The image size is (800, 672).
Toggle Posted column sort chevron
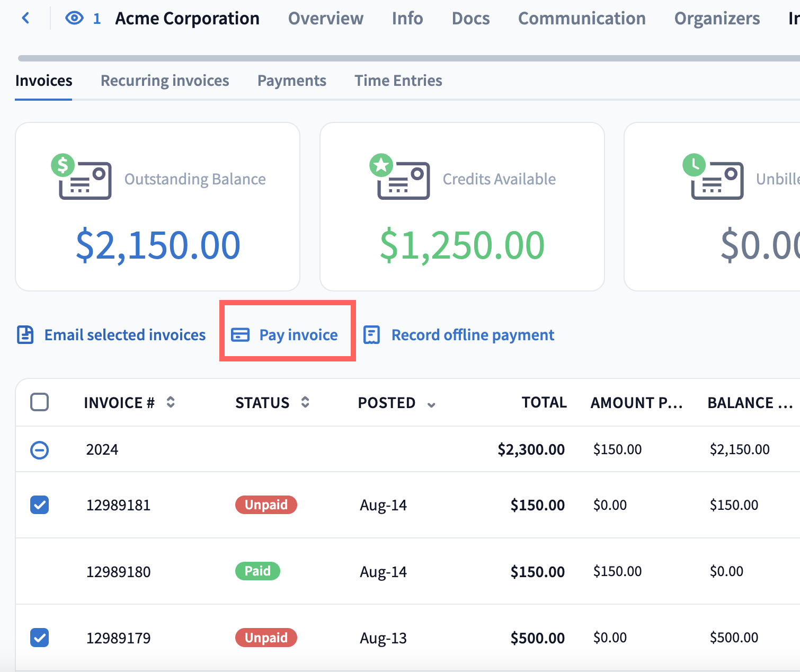pyautogui.click(x=431, y=404)
